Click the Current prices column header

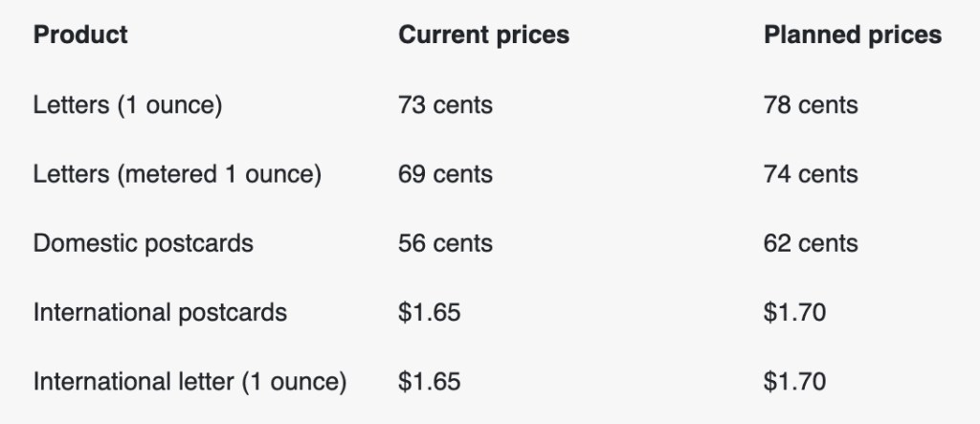(483, 35)
